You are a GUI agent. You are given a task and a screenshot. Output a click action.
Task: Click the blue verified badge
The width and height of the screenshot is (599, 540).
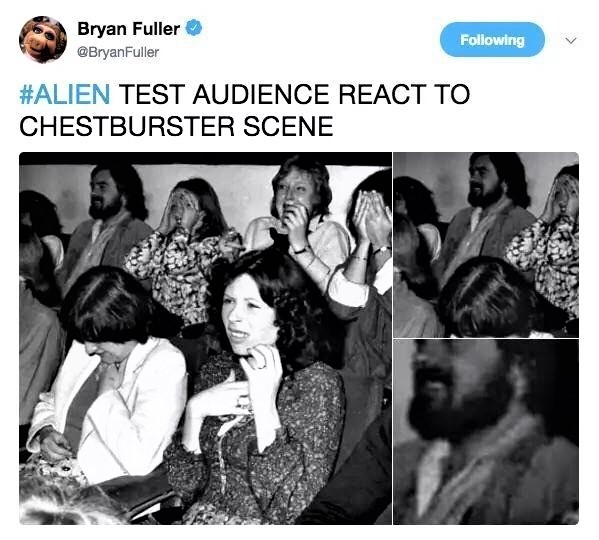coord(194,28)
